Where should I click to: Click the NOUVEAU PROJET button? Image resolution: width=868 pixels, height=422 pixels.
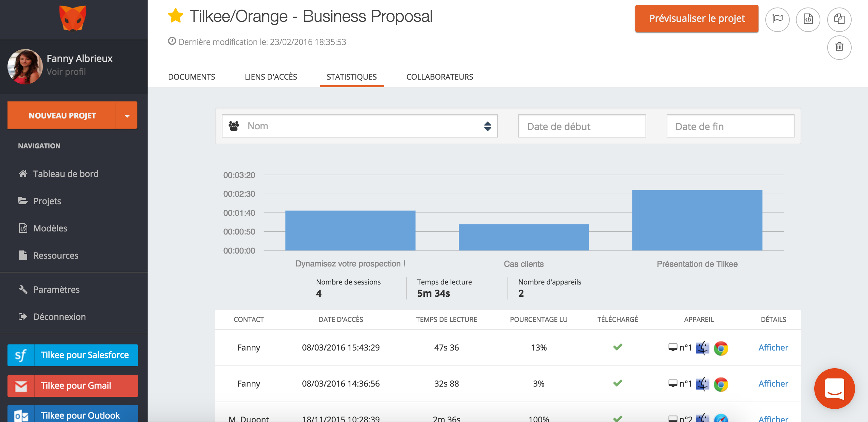coord(62,115)
